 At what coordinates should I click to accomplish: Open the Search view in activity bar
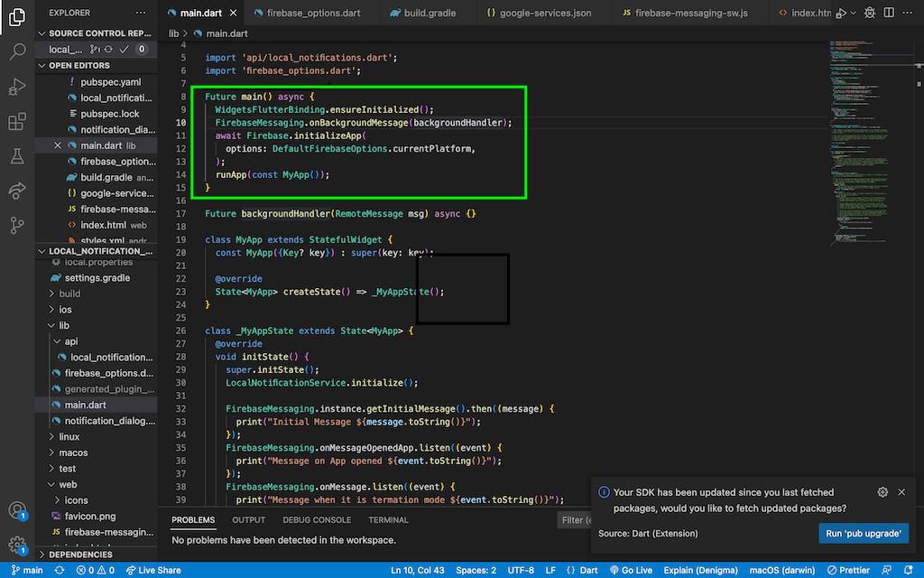[17, 51]
